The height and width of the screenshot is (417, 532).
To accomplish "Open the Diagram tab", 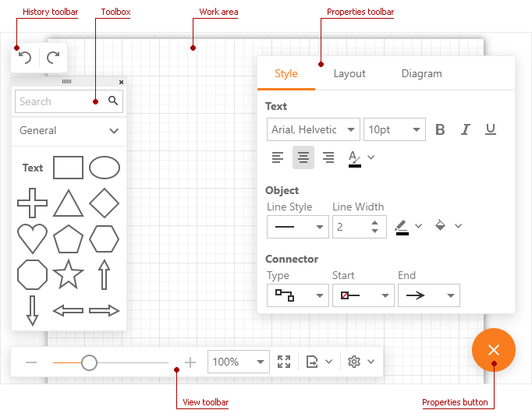I will pyautogui.click(x=421, y=74).
